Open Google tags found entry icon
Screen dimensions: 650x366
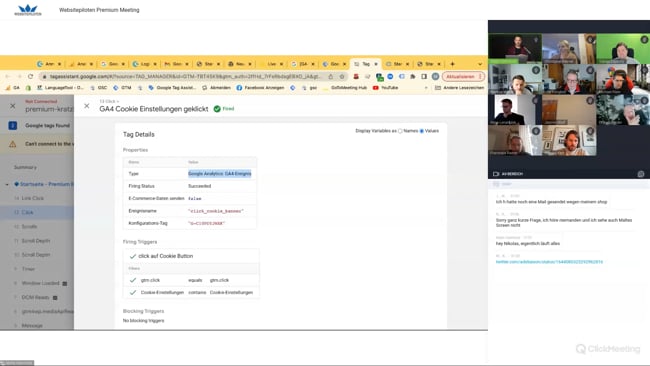tap(13, 125)
